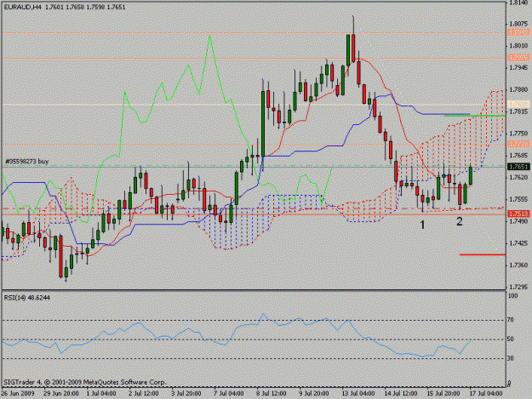
Task: Click the 1.7620 price axis label
Action: point(518,177)
